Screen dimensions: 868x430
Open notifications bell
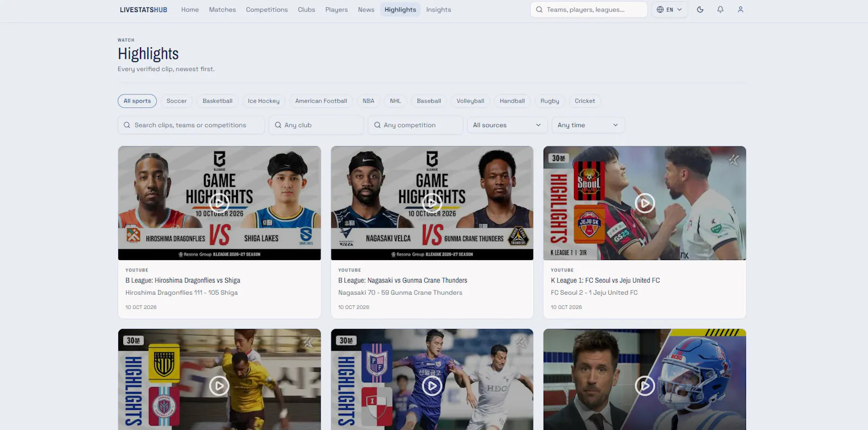[x=720, y=10]
